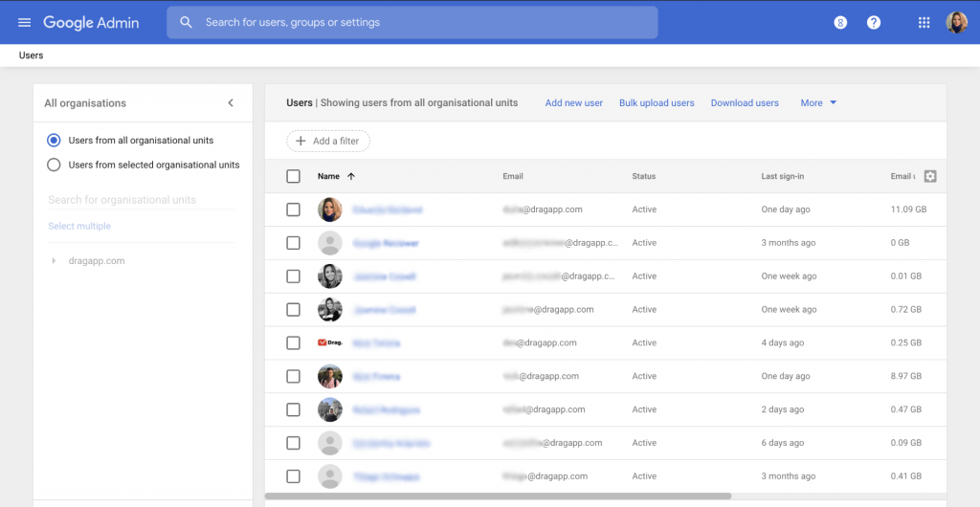Viewport: 980px width, 507px height.
Task: Click avatar of user with 0.72 GB
Action: click(x=330, y=310)
